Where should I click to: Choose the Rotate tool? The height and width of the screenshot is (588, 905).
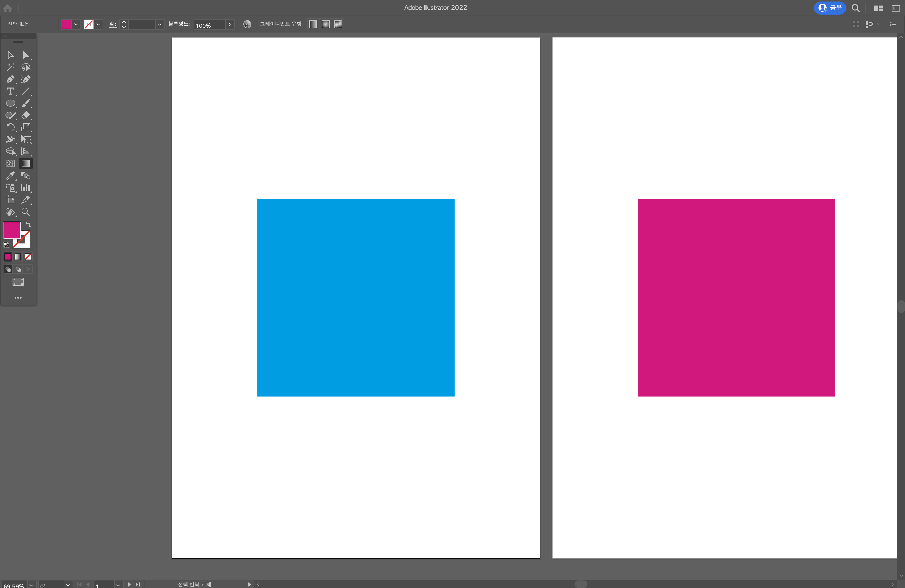(10, 128)
